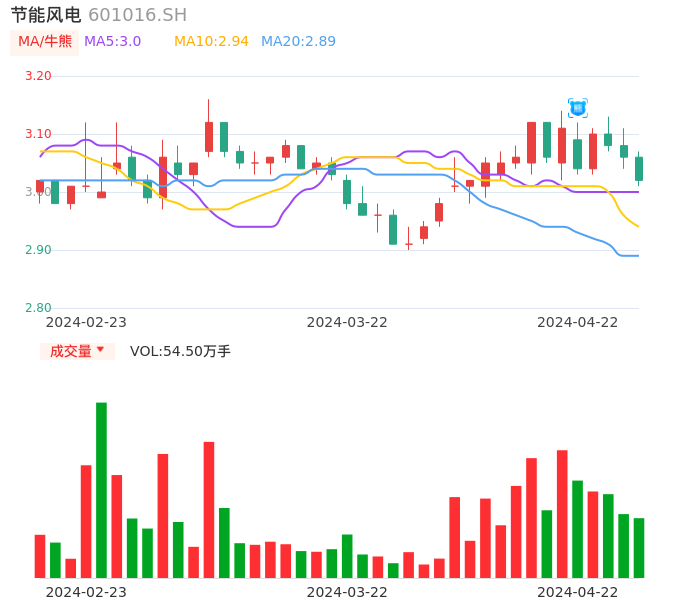Viewport: 686px width, 606px height.
Task: Click the 2024-03-22 date label under price chart
Action: coord(347,322)
